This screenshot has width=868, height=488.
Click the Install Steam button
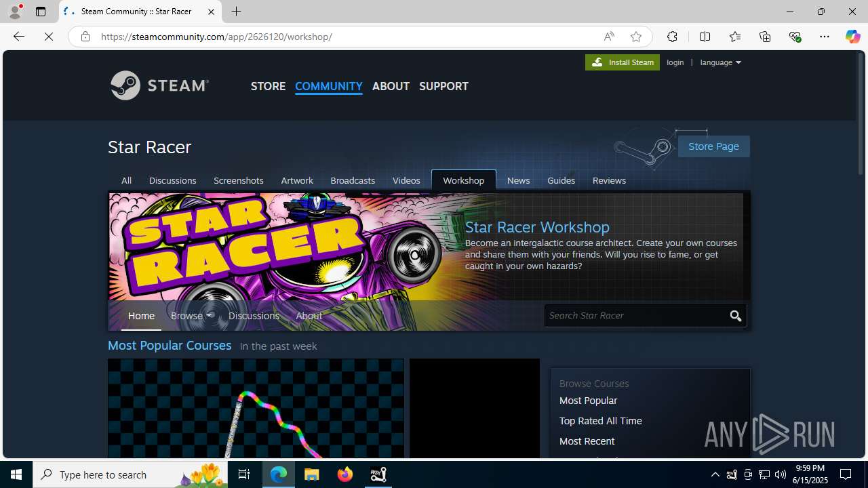click(x=623, y=62)
